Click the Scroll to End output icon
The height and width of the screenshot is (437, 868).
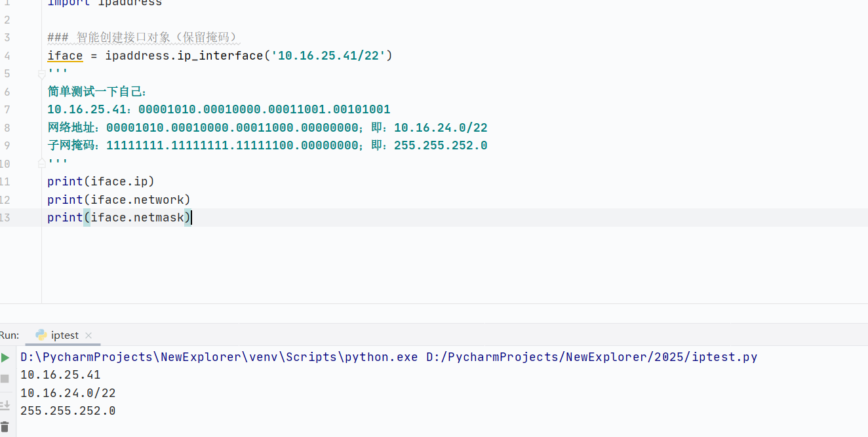click(5, 406)
